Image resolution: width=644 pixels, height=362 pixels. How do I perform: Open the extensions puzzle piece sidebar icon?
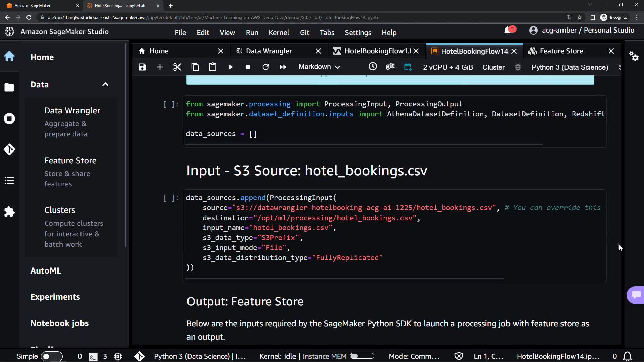click(x=9, y=212)
